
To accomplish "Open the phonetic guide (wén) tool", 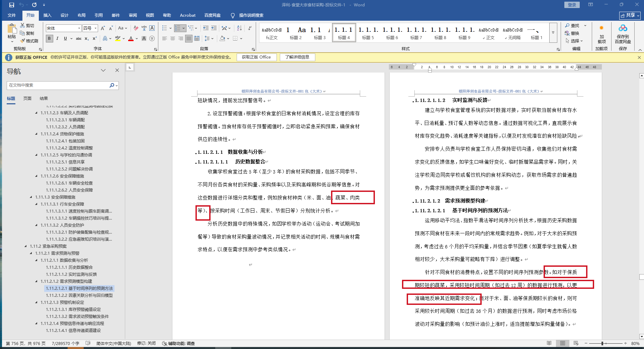I will tap(144, 28).
